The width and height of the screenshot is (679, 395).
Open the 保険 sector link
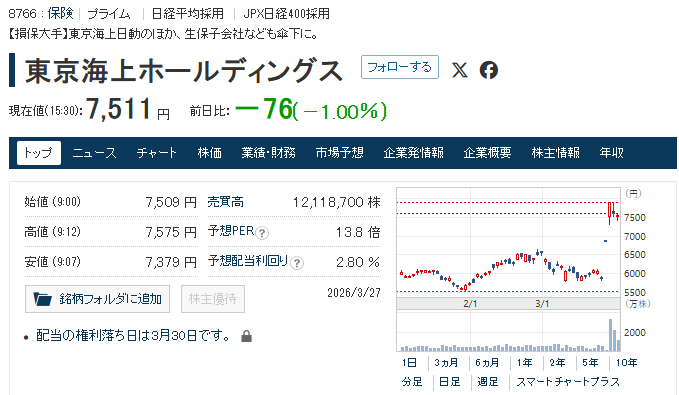pyautogui.click(x=61, y=13)
